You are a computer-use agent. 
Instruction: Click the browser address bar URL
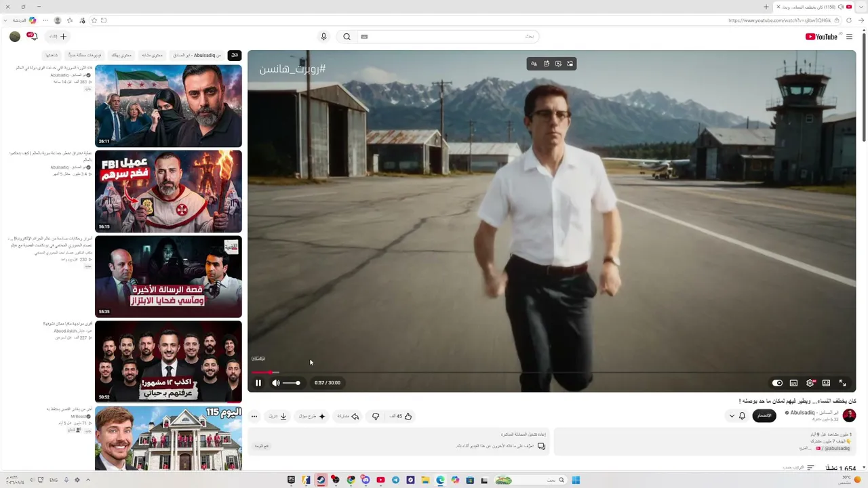pyautogui.click(x=780, y=20)
